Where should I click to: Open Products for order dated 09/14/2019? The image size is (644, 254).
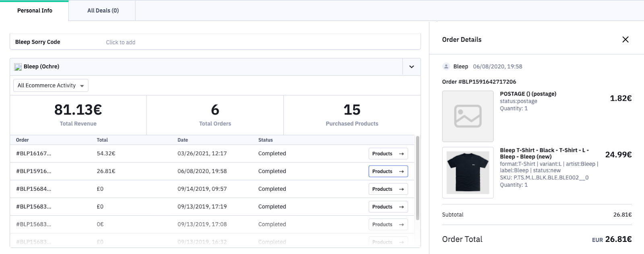click(x=388, y=189)
